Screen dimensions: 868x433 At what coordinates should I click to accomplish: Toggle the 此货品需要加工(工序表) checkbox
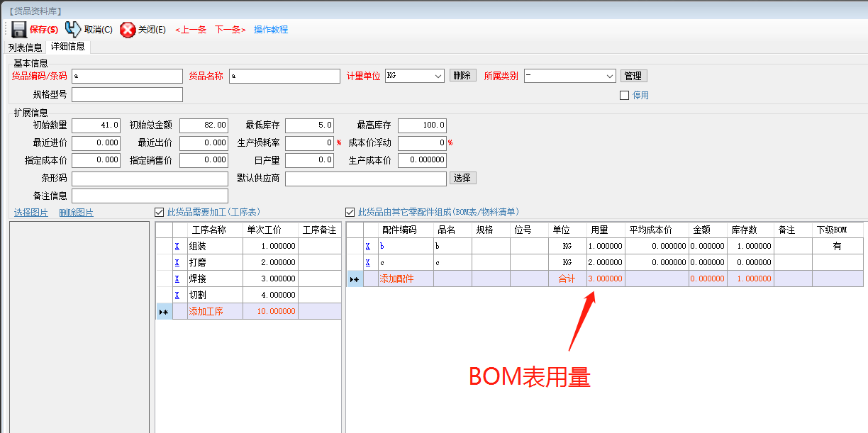pyautogui.click(x=157, y=212)
